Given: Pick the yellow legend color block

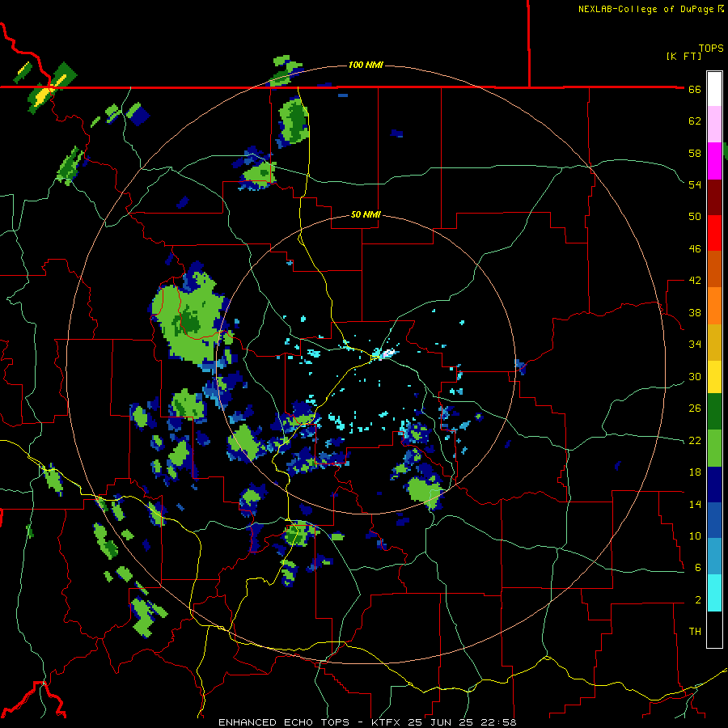Looking at the screenshot, I should coord(714,376).
